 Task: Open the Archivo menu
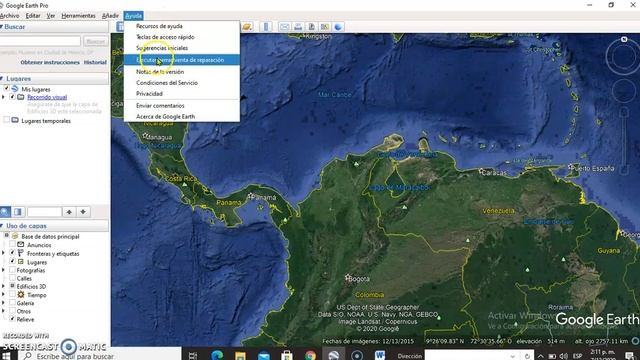tap(9, 16)
